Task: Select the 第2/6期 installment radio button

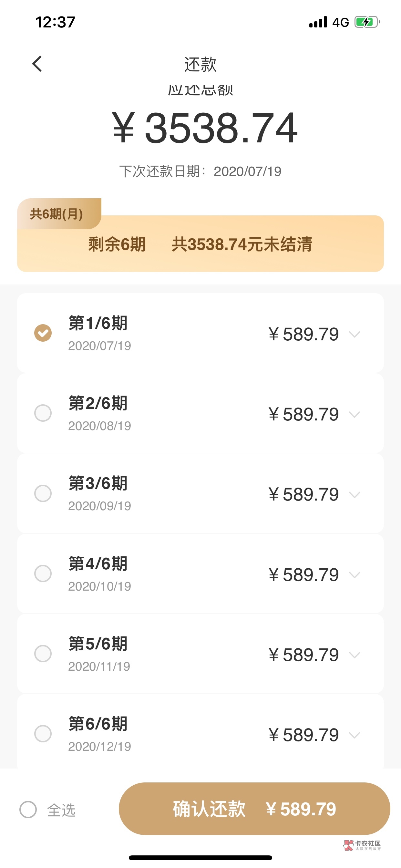Action: [x=43, y=413]
